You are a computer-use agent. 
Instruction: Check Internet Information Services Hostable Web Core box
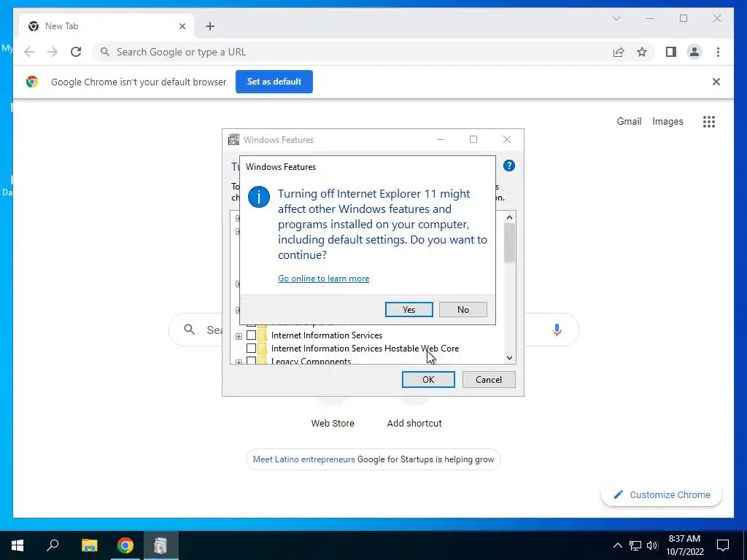click(251, 349)
